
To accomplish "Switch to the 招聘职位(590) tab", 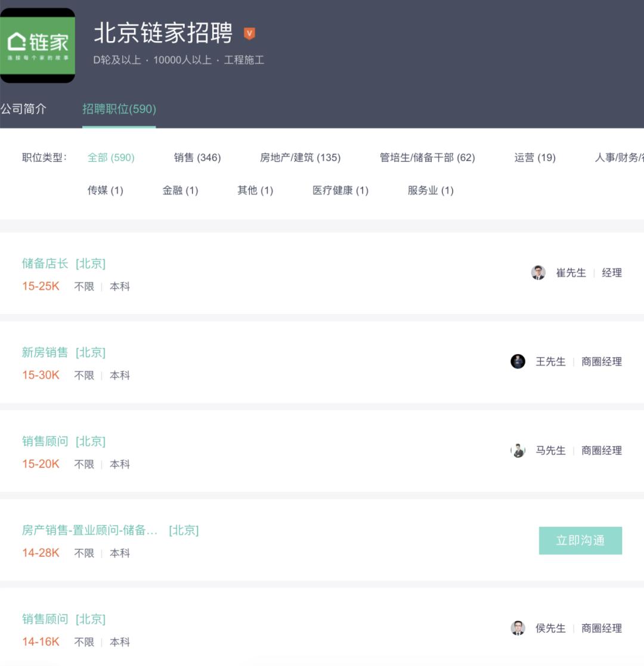I will 119,110.
